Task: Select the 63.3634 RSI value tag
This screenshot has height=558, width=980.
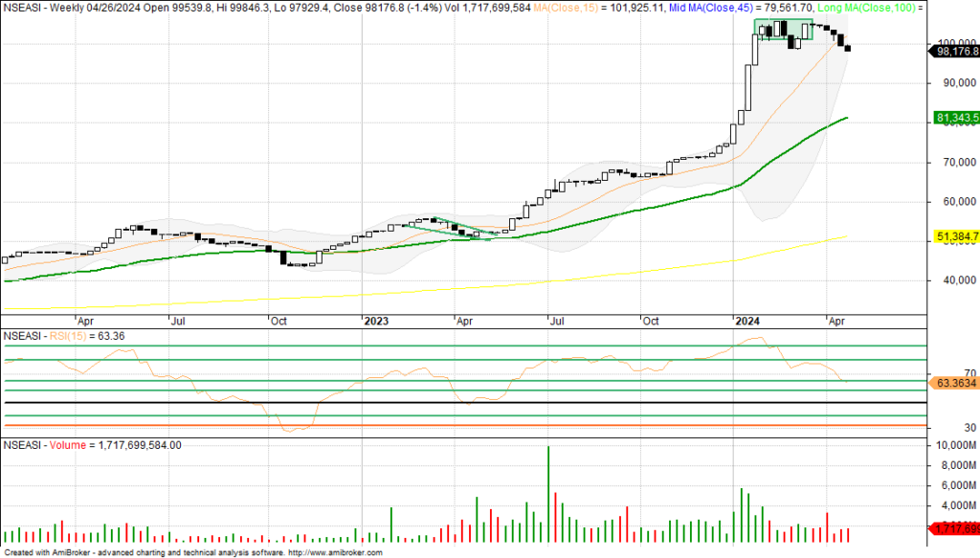Action: (x=953, y=383)
